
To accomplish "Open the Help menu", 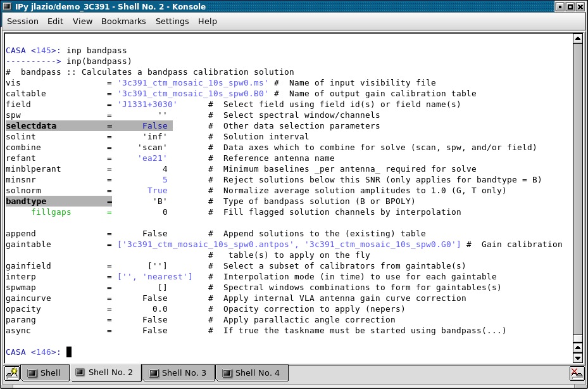I will [x=208, y=21].
